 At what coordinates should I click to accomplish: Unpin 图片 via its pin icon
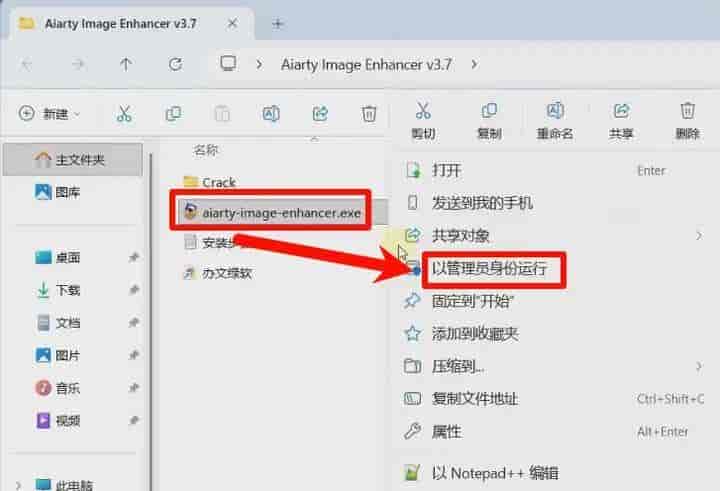pyautogui.click(x=134, y=355)
